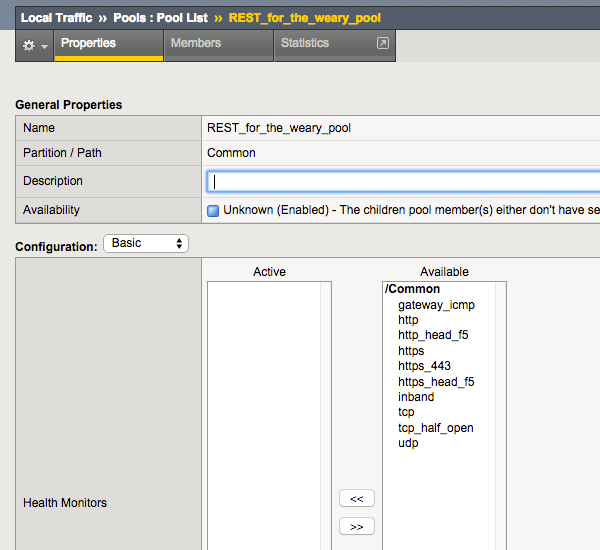Select https_head_f5 monitor entry

pyautogui.click(x=436, y=382)
